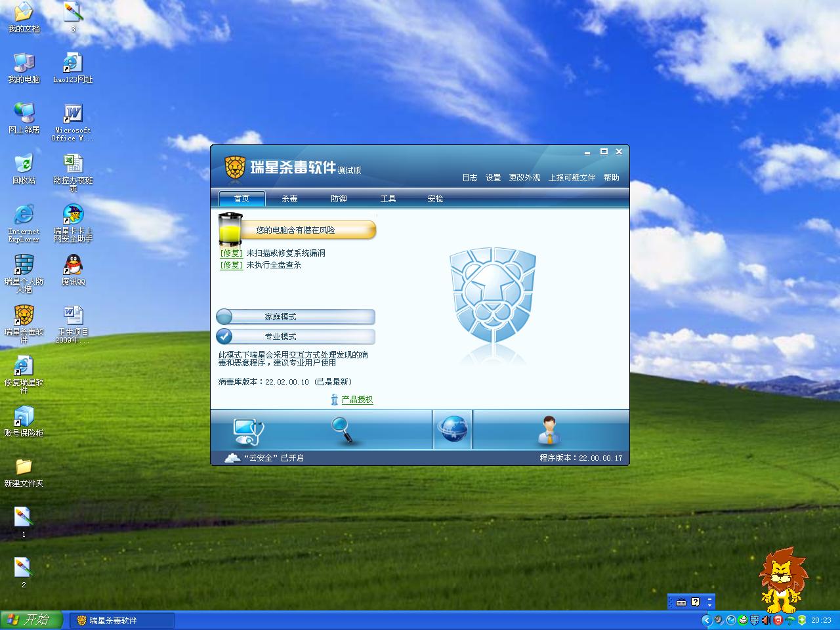Click 修复 link for 未执行全盘查杀
Viewport: 840px width, 630px height.
(x=231, y=265)
